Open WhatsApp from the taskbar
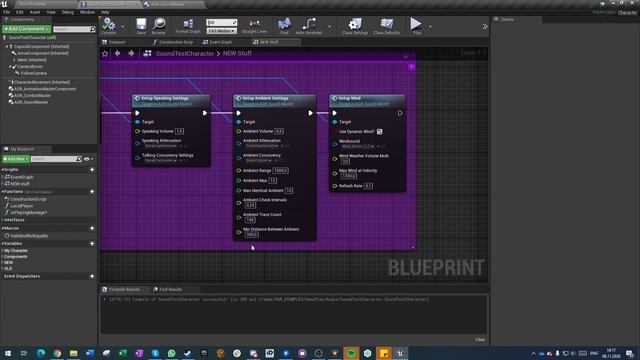The image size is (640, 360). 171,353
